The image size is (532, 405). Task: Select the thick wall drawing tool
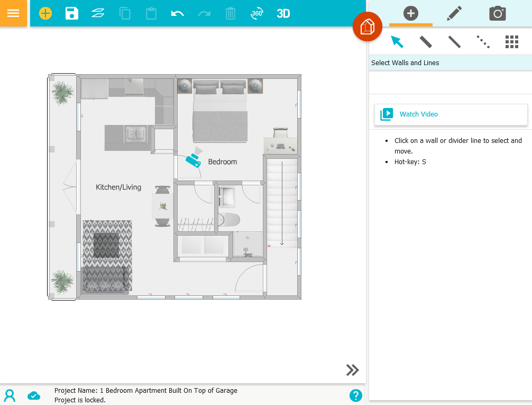pos(426,42)
